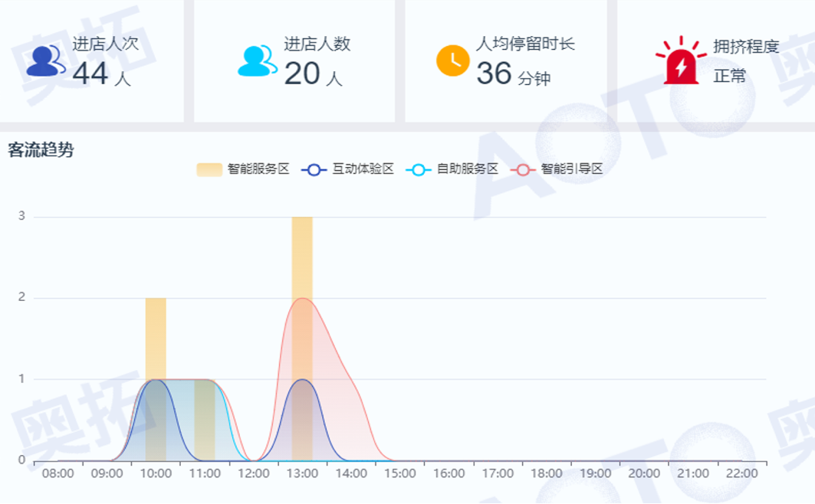
Task: Click the 进店人次 label
Action: click(106, 44)
